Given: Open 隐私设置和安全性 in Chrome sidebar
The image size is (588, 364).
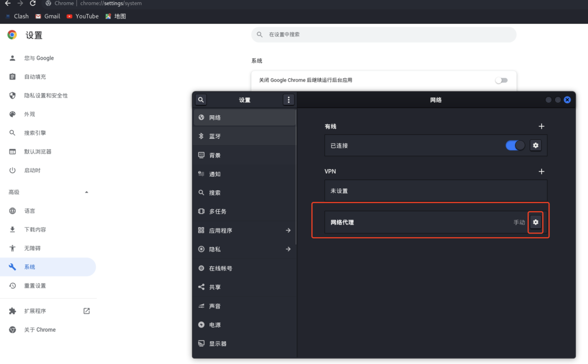Looking at the screenshot, I should coord(48,96).
